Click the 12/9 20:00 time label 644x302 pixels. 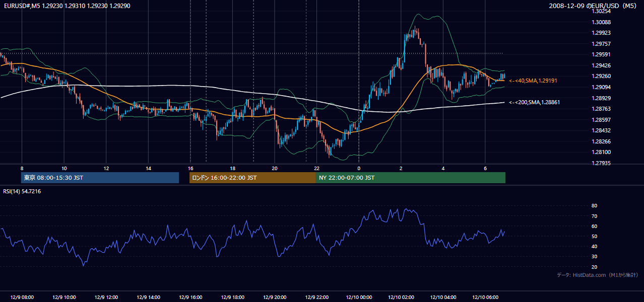tap(275, 297)
